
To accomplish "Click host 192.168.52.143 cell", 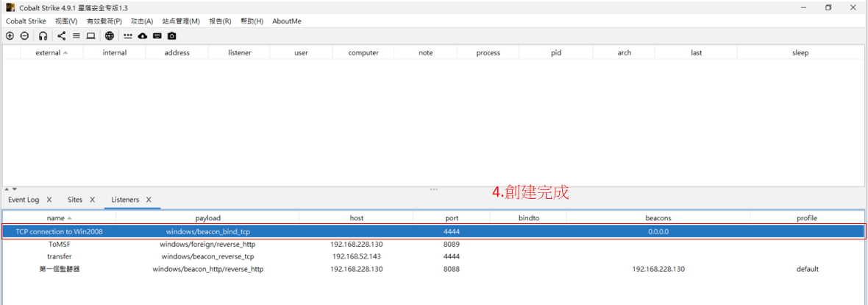I will 357,256.
